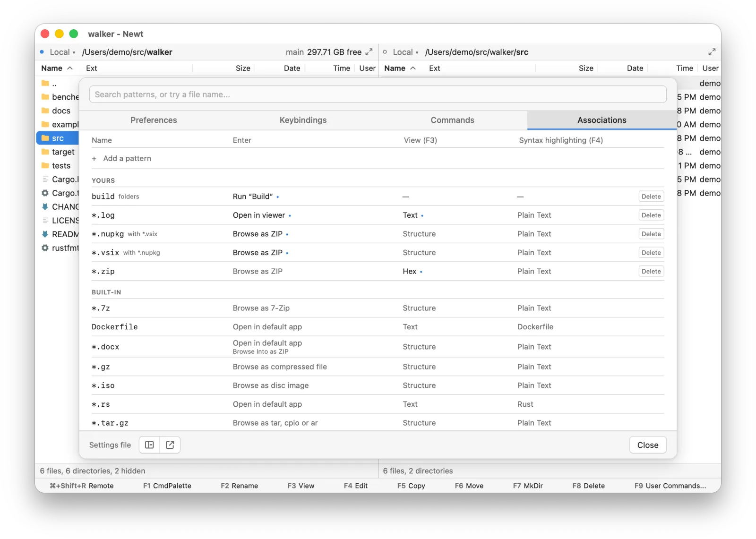Viewport: 756px width, 539px height.
Task: Select the Associations tab
Action: point(601,120)
